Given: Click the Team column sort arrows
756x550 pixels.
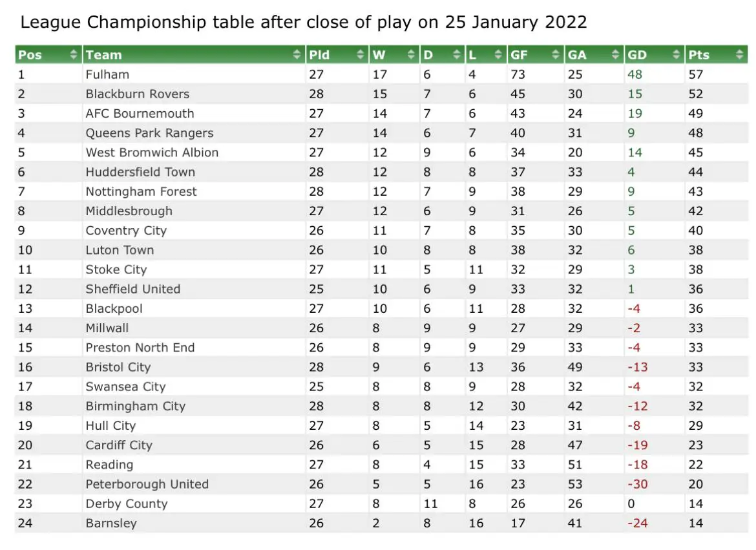Looking at the screenshot, I should pyautogui.click(x=297, y=54).
